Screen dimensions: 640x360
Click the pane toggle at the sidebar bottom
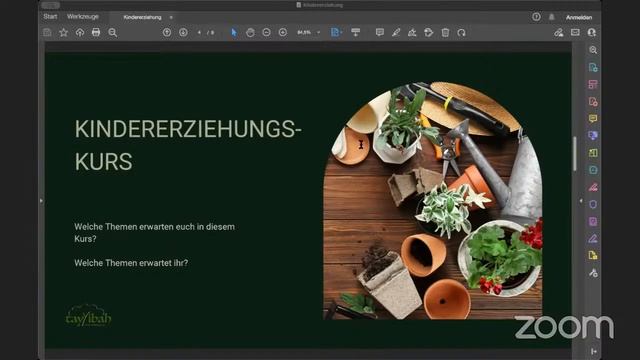pyautogui.click(x=593, y=351)
